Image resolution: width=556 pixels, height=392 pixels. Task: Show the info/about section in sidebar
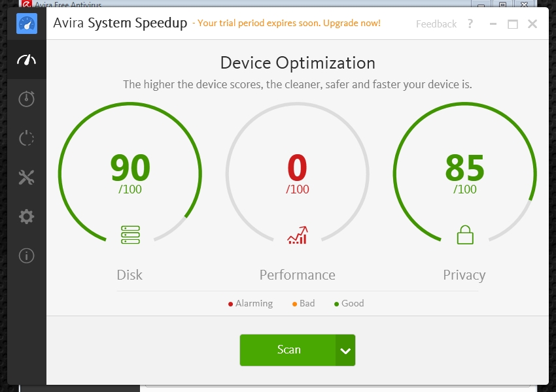(27, 255)
